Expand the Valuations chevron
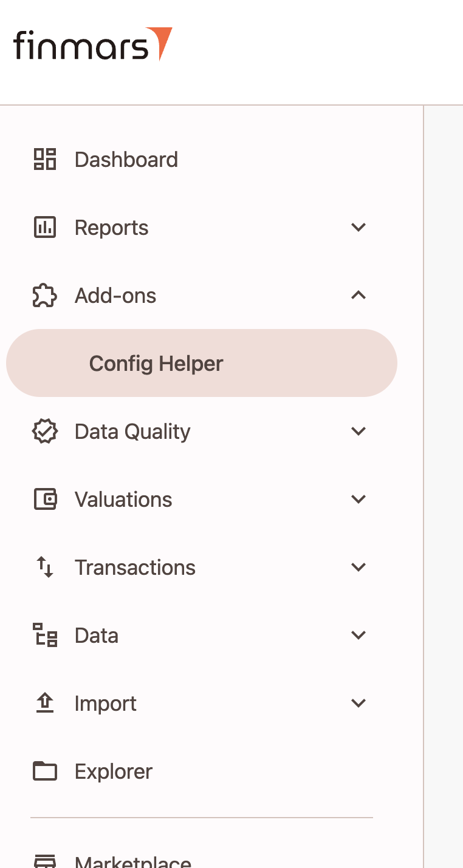The image size is (463, 868). [x=358, y=500]
